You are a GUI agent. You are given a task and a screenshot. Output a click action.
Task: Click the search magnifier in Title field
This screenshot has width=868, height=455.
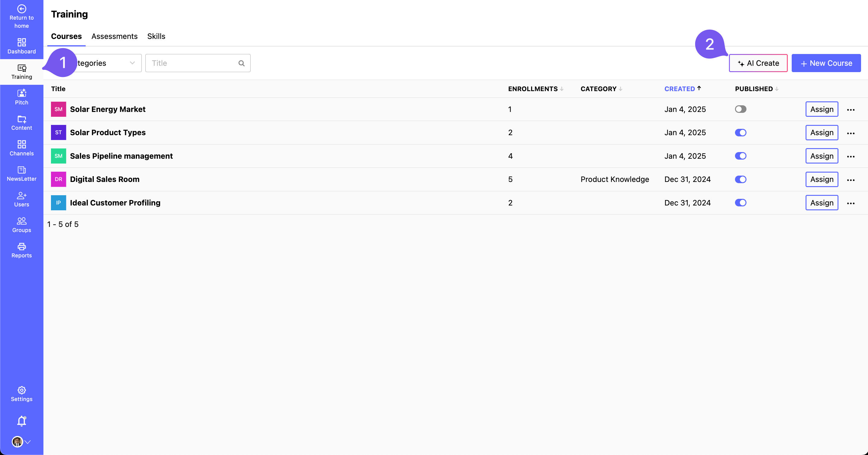[x=241, y=63]
